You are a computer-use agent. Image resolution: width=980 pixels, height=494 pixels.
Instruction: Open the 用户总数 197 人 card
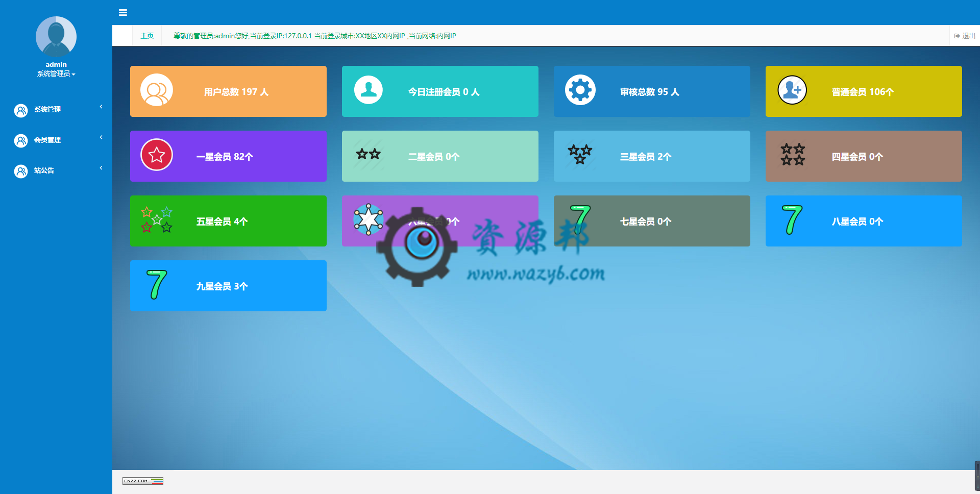pyautogui.click(x=228, y=91)
